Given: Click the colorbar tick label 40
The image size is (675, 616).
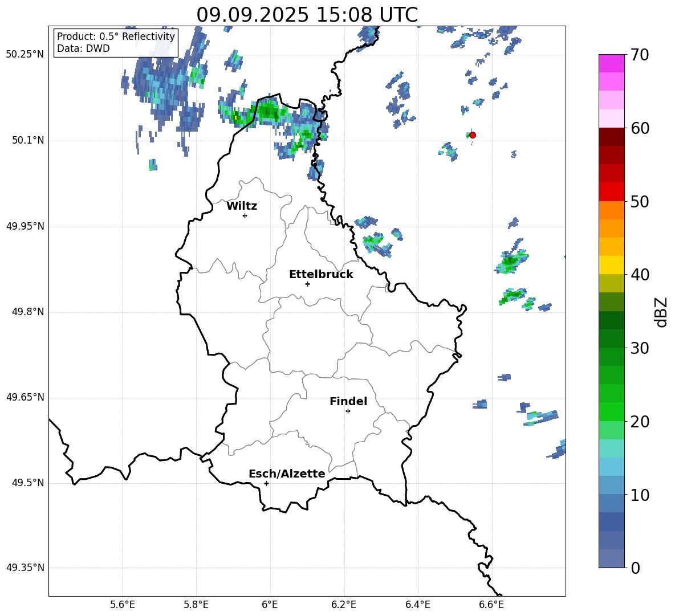Looking at the screenshot, I should click(x=640, y=275).
